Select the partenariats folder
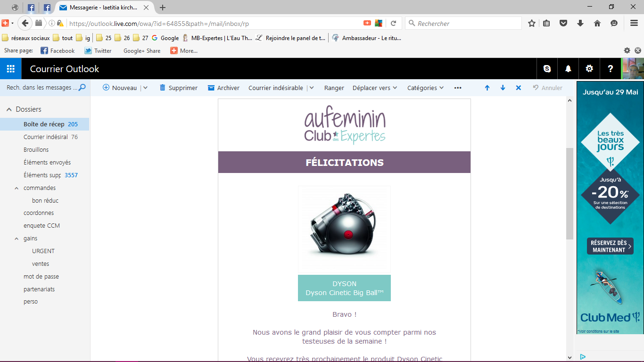 click(x=39, y=289)
